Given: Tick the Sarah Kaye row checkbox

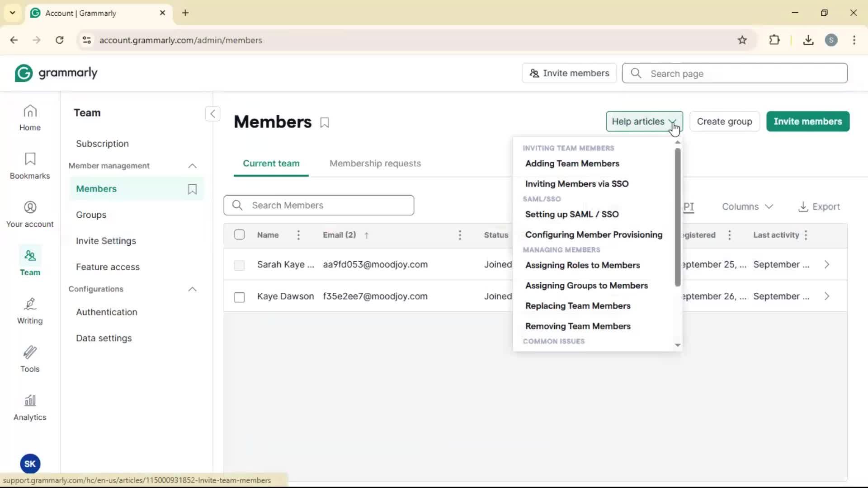Looking at the screenshot, I should (x=239, y=265).
